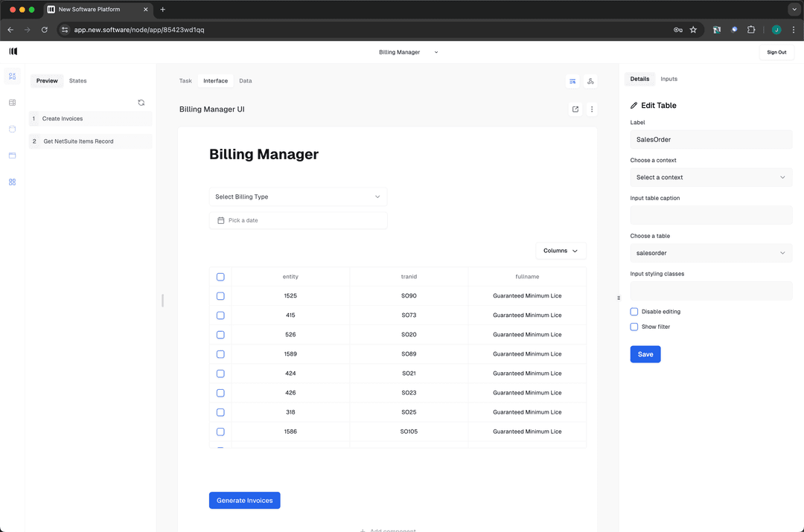
Task: Switch to the Data tab
Action: [246, 81]
